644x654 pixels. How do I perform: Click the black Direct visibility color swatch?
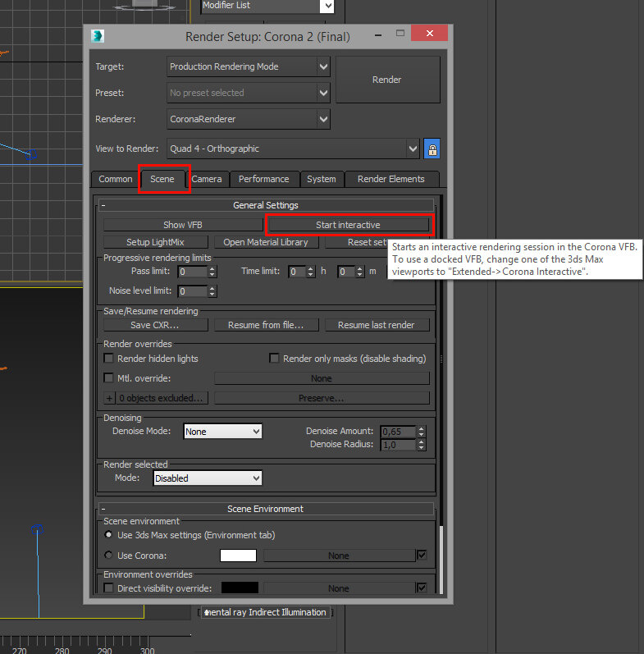pos(240,588)
